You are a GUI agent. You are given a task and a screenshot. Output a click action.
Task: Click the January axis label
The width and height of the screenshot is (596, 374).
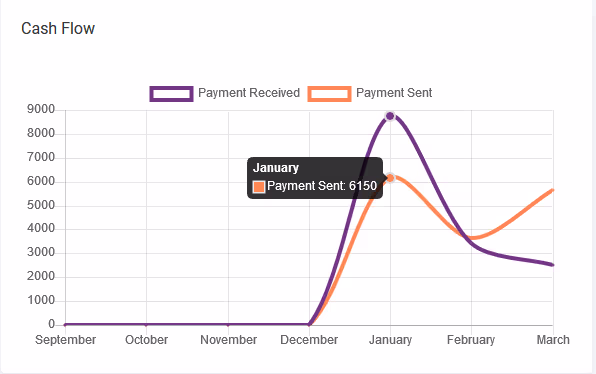point(390,339)
